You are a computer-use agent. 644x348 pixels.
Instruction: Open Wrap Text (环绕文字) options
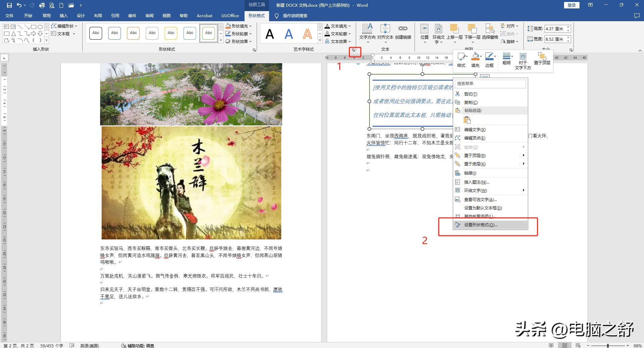438,34
